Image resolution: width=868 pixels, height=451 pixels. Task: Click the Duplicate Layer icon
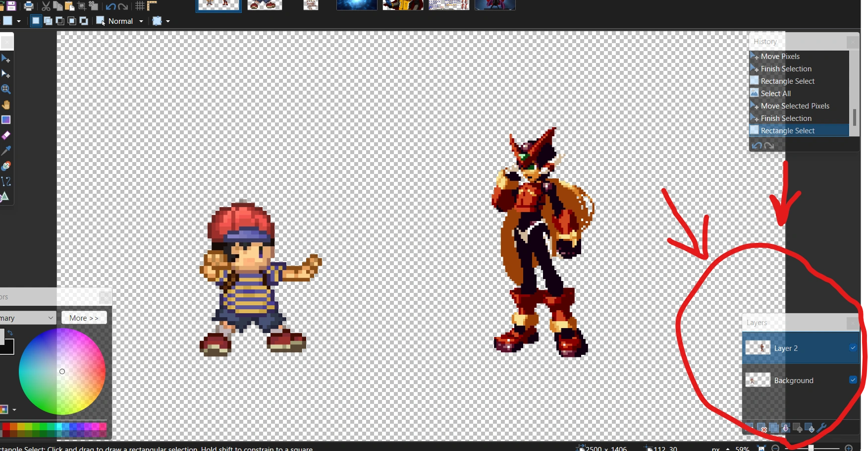pos(774,428)
